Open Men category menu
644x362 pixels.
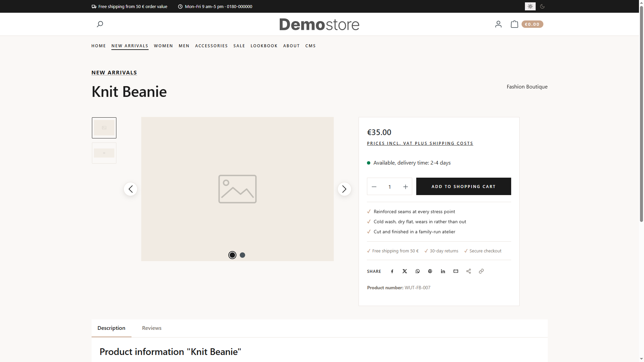tap(184, 46)
